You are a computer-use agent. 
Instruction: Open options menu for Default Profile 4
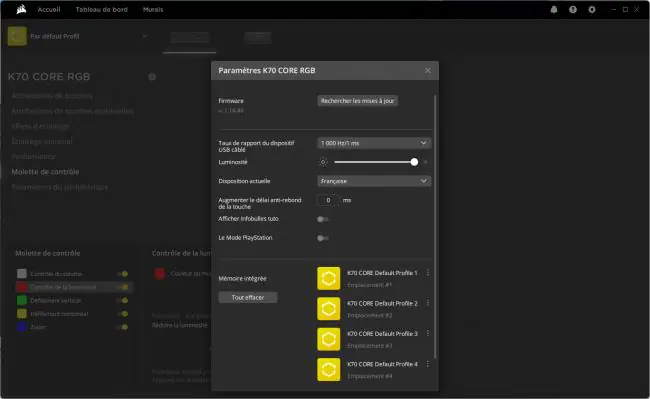428,364
